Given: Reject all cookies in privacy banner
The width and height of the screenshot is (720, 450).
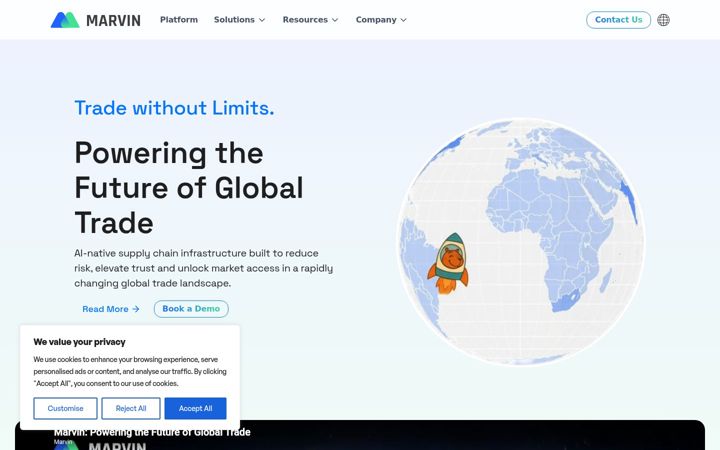Looking at the screenshot, I should pyautogui.click(x=131, y=408).
